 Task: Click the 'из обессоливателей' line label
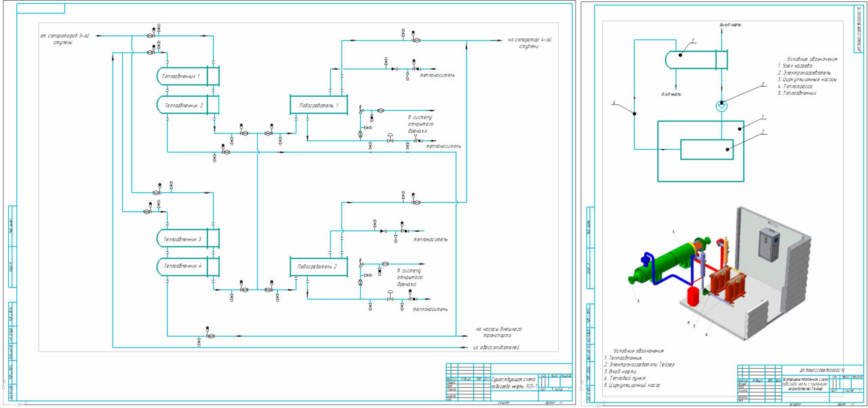(496, 348)
